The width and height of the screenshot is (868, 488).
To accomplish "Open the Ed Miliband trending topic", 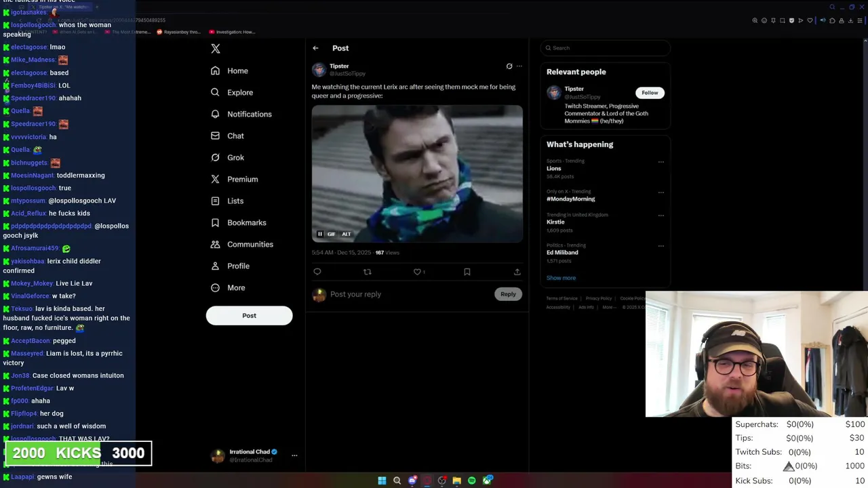I will coord(562,253).
